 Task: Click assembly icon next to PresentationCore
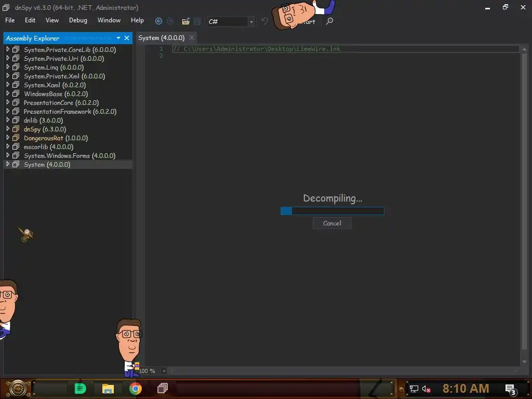[16, 102]
